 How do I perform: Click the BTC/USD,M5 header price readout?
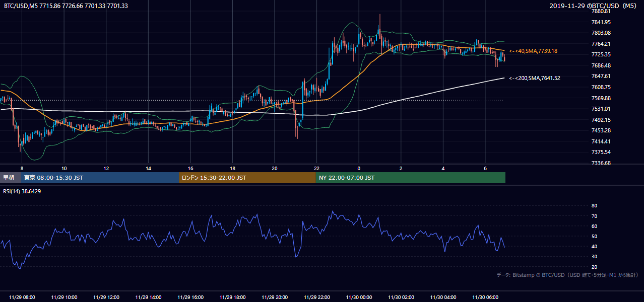pyautogui.click(x=66, y=6)
